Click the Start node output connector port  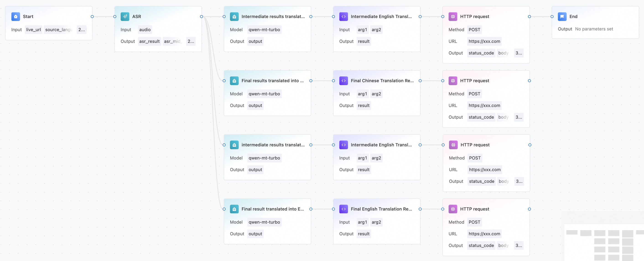click(92, 17)
